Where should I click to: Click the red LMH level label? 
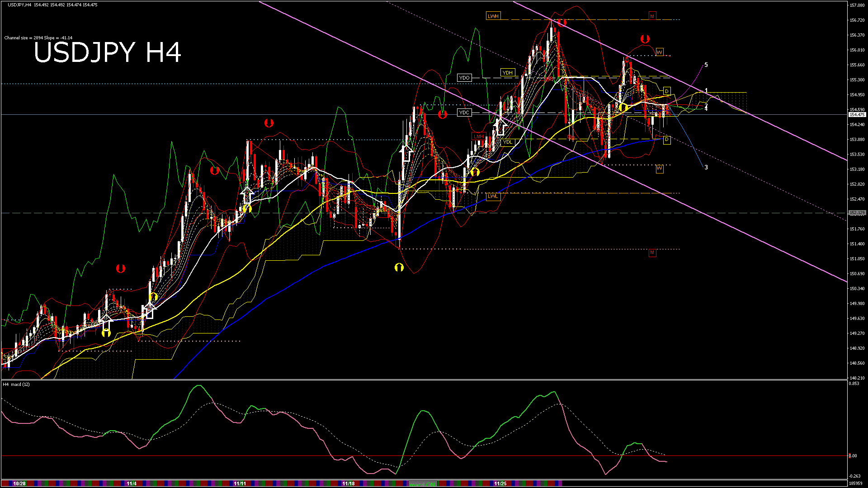point(478,136)
